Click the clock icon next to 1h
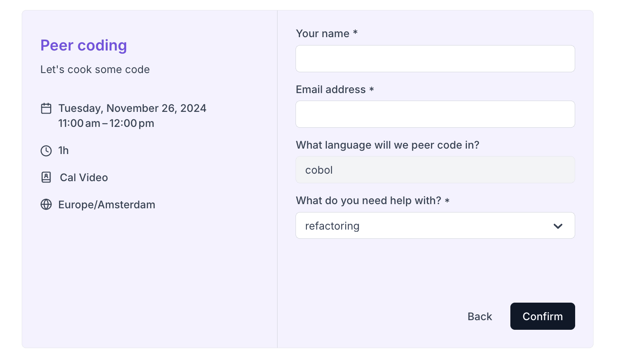 point(46,151)
